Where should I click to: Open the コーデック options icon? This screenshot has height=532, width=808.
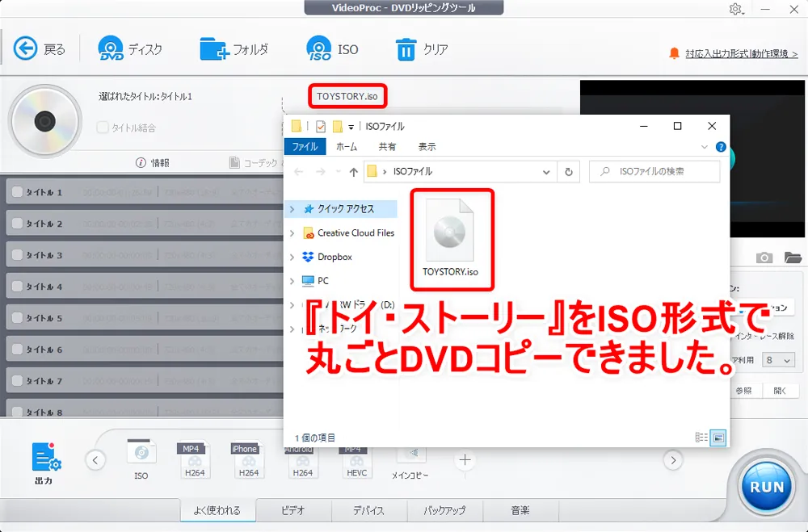pyautogui.click(x=234, y=163)
